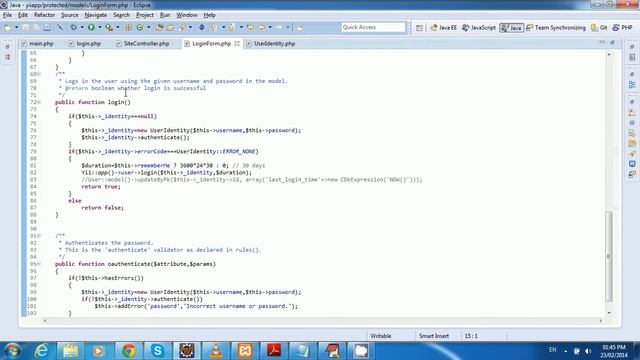
Task: Click the Quick Access search field
Action: point(373,27)
